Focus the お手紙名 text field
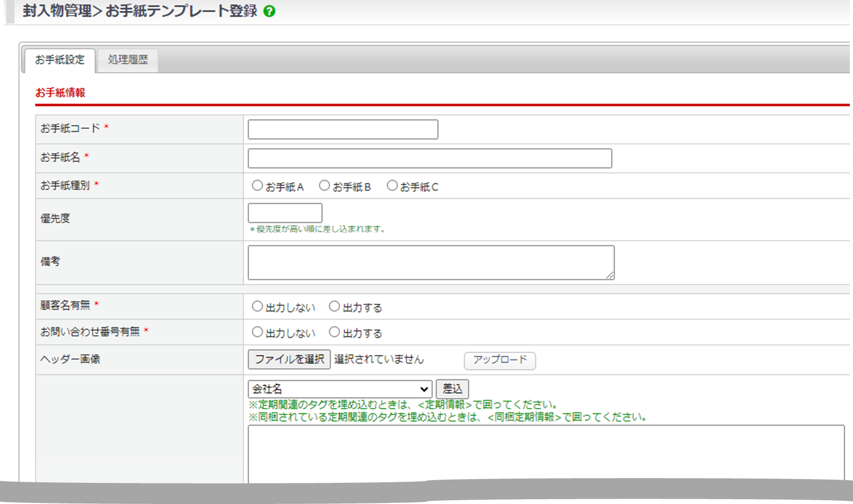This screenshot has height=504, width=853. click(x=430, y=158)
